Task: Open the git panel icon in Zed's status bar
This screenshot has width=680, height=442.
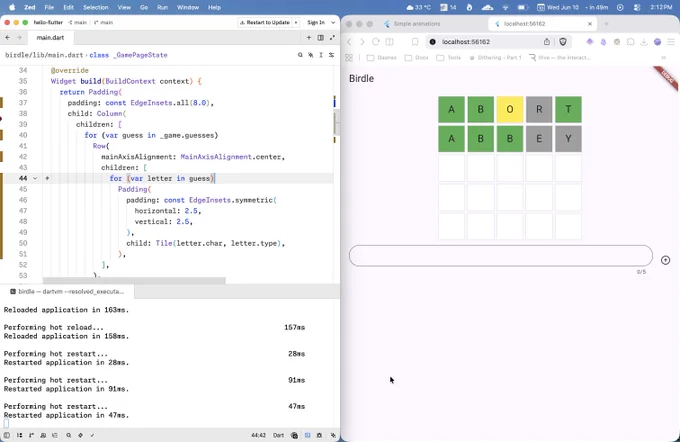Action: coord(31,435)
